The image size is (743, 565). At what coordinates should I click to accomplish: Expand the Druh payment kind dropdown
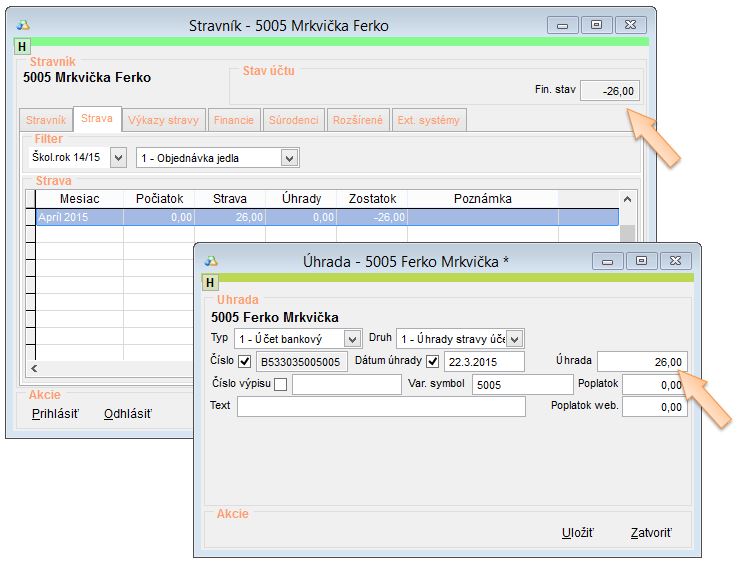click(514, 339)
